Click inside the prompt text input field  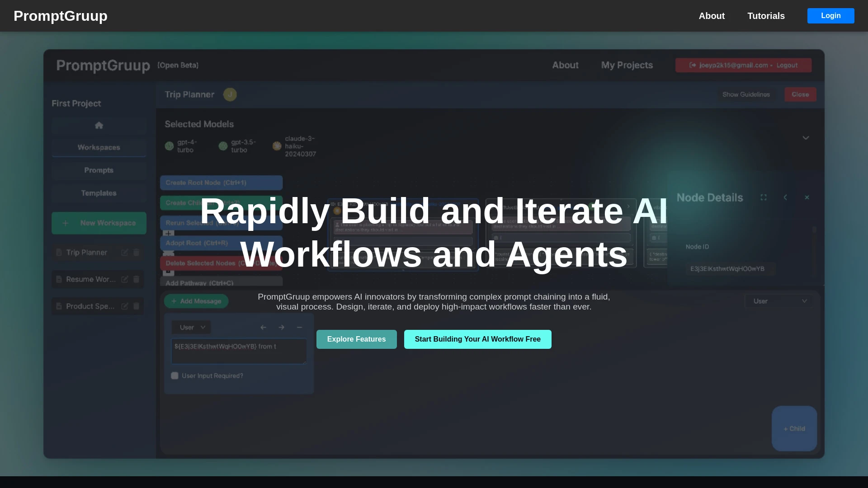tap(239, 351)
